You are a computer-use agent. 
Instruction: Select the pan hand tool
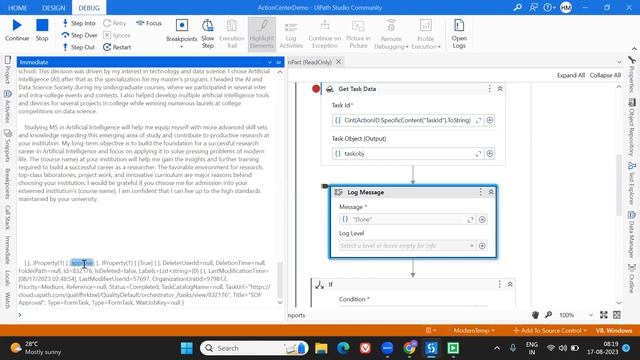(x=536, y=315)
